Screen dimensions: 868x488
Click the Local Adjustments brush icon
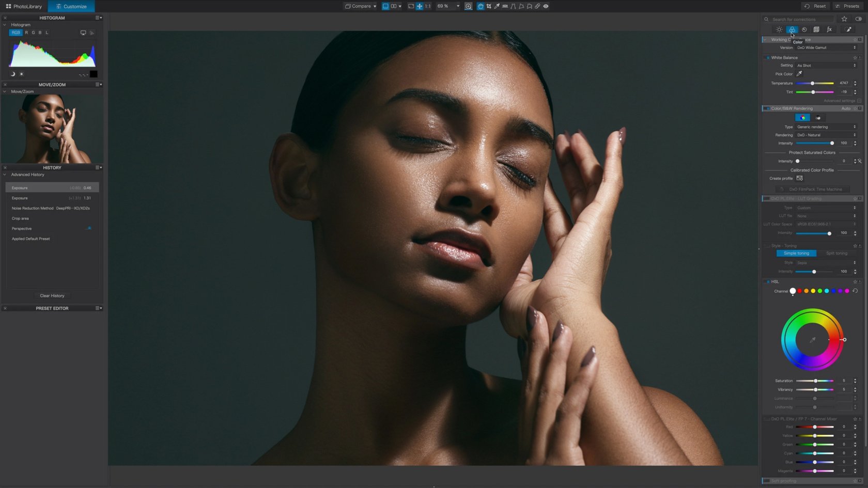[x=848, y=29]
